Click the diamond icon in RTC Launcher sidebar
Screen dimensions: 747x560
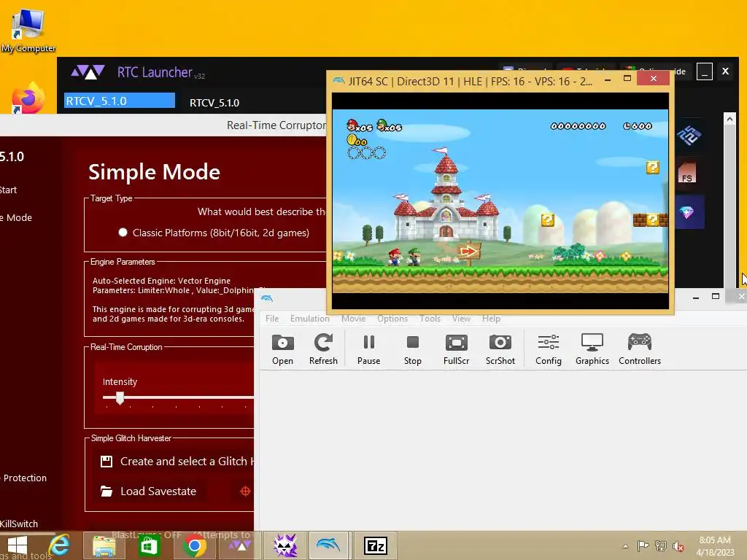tap(687, 212)
